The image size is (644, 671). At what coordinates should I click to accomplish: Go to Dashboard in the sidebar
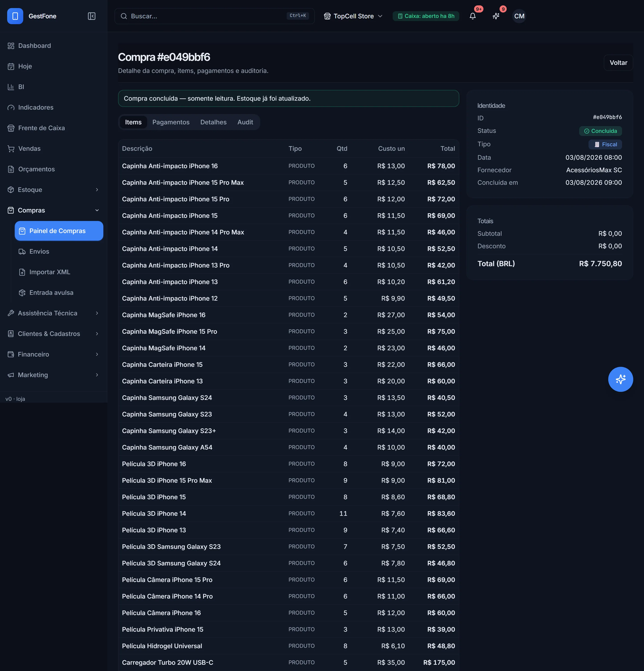[x=53, y=46]
